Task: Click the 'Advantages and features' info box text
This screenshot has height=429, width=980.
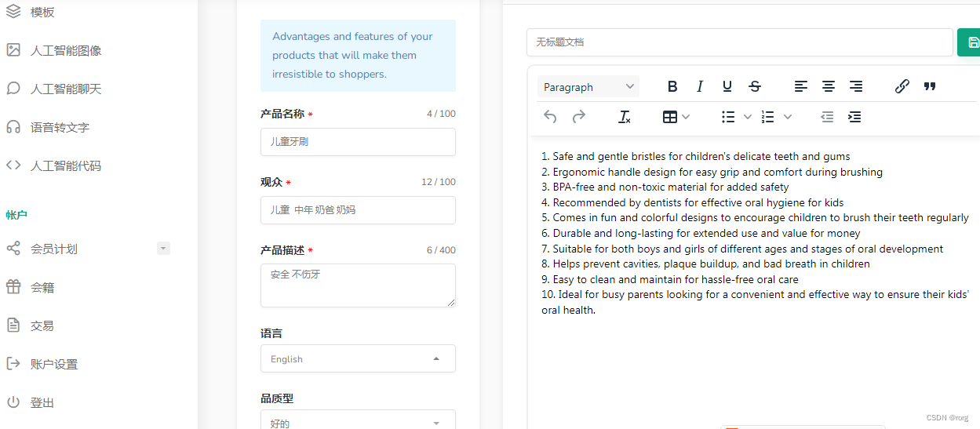Action: click(352, 56)
